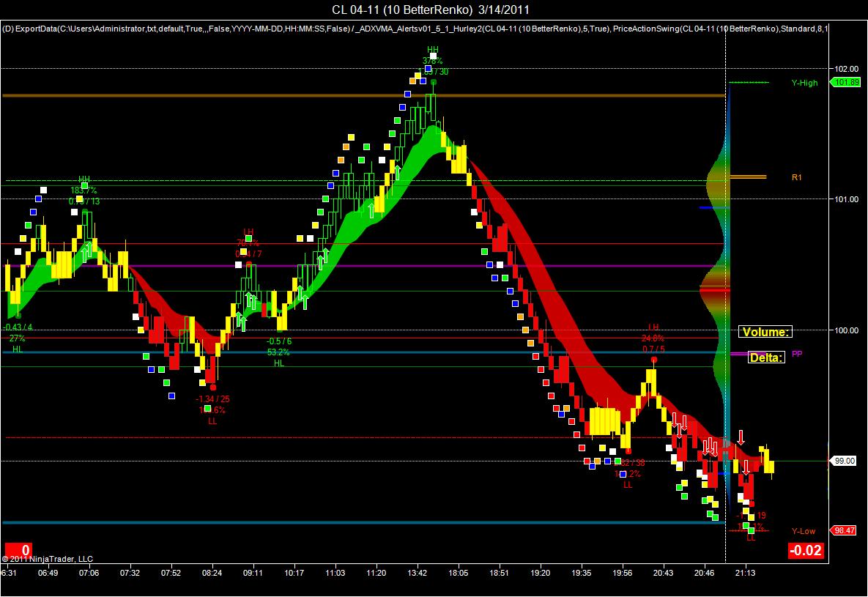Click the current price marker 99.00
The width and height of the screenshot is (868, 597).
tap(845, 461)
